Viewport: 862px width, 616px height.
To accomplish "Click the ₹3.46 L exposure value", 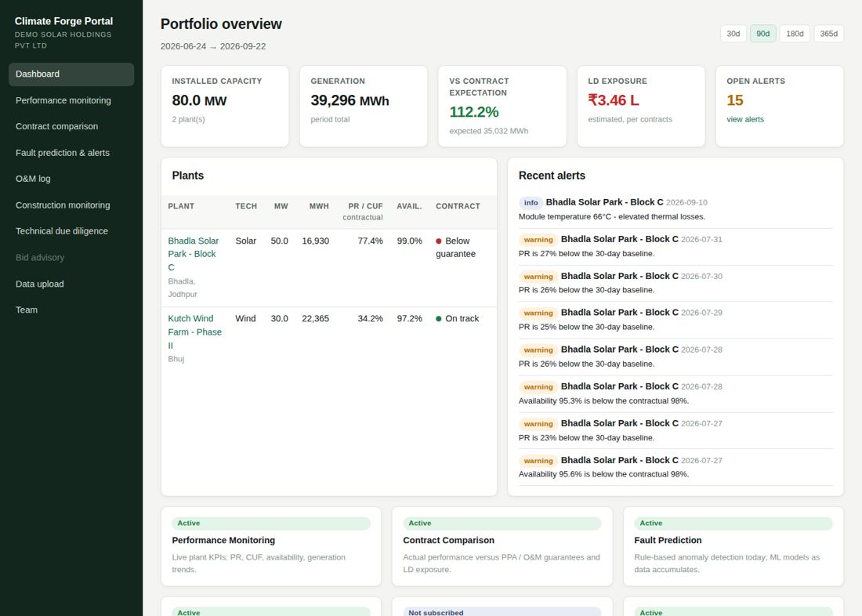I will pos(614,100).
